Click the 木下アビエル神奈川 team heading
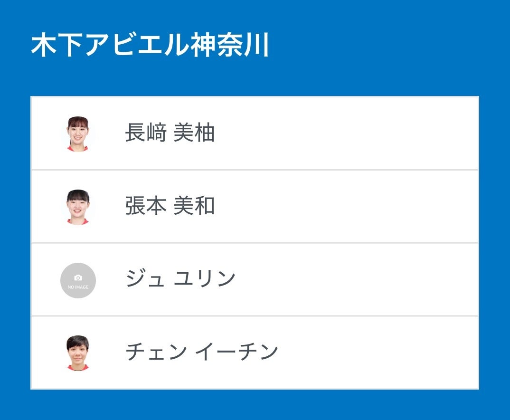The width and height of the screenshot is (510, 420). [x=150, y=46]
